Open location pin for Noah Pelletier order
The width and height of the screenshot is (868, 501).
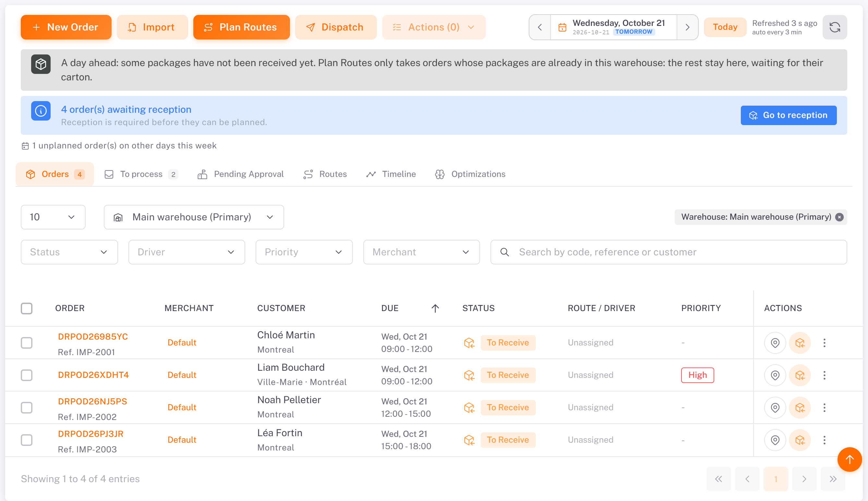click(x=775, y=407)
